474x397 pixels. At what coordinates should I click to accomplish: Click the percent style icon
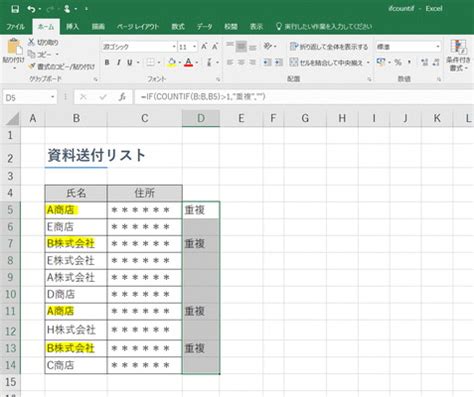click(x=398, y=62)
